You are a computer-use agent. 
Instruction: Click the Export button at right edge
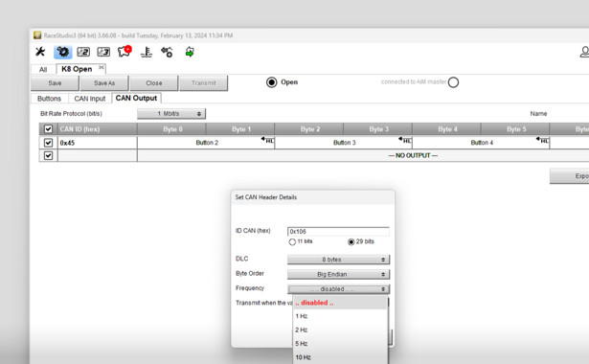coord(570,176)
